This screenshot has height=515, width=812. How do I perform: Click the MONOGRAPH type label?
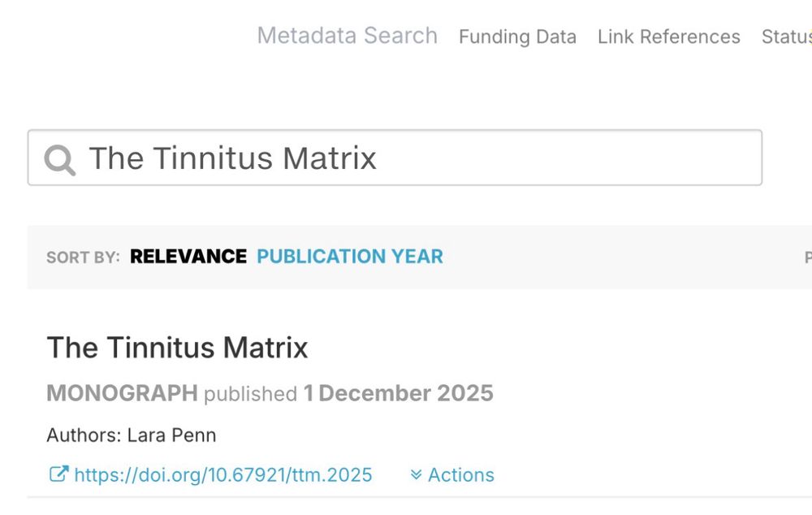(123, 393)
